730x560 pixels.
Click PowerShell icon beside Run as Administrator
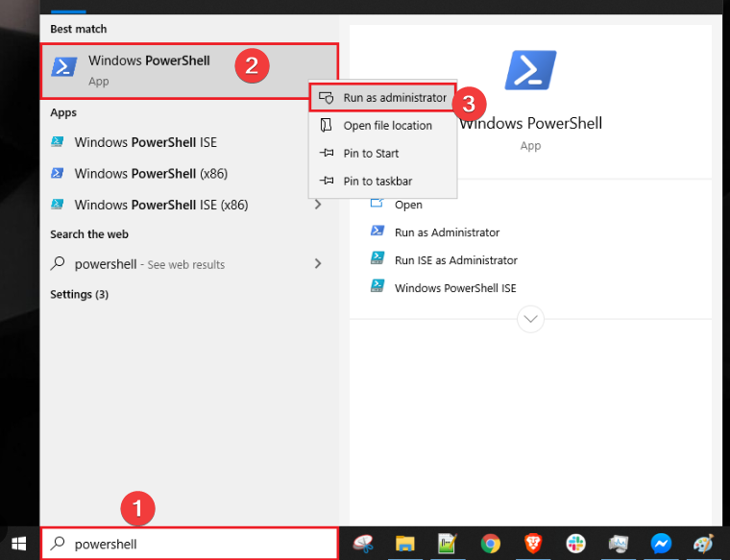[377, 231]
